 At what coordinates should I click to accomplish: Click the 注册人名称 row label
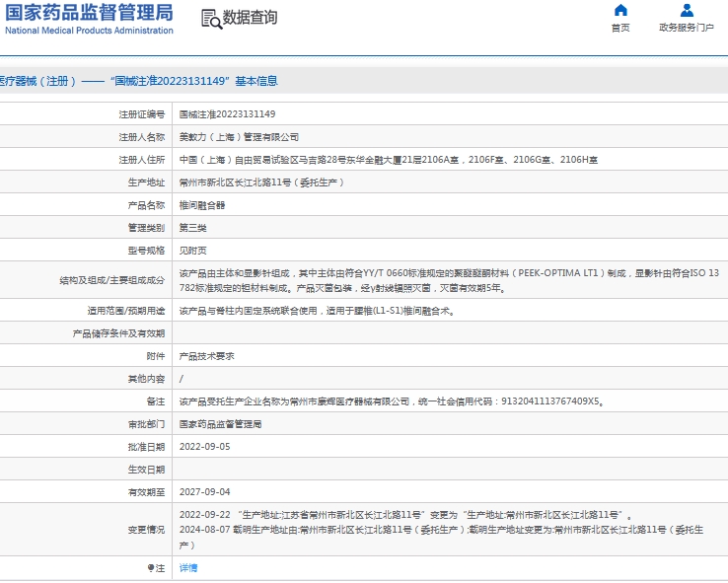point(142,137)
